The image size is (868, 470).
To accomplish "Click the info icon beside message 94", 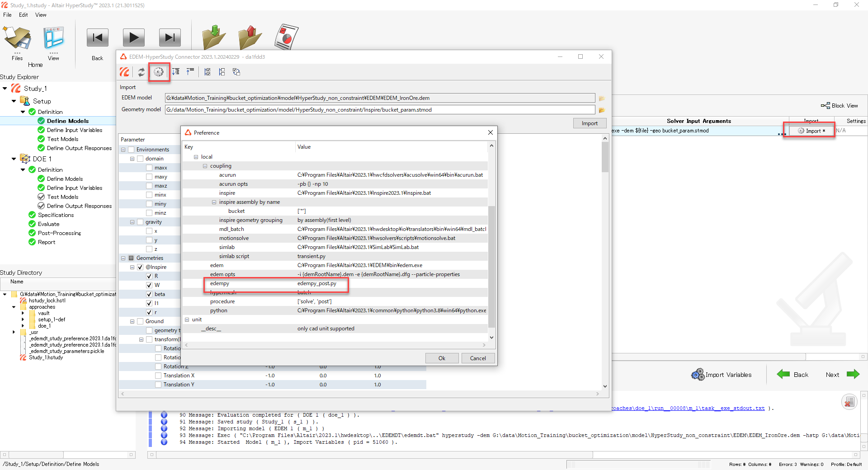I will pyautogui.click(x=164, y=442).
